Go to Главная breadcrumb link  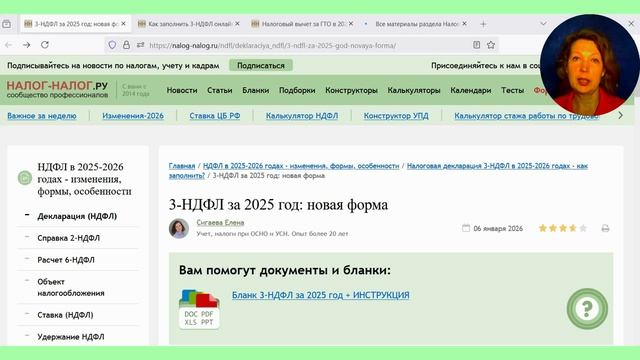(182, 166)
